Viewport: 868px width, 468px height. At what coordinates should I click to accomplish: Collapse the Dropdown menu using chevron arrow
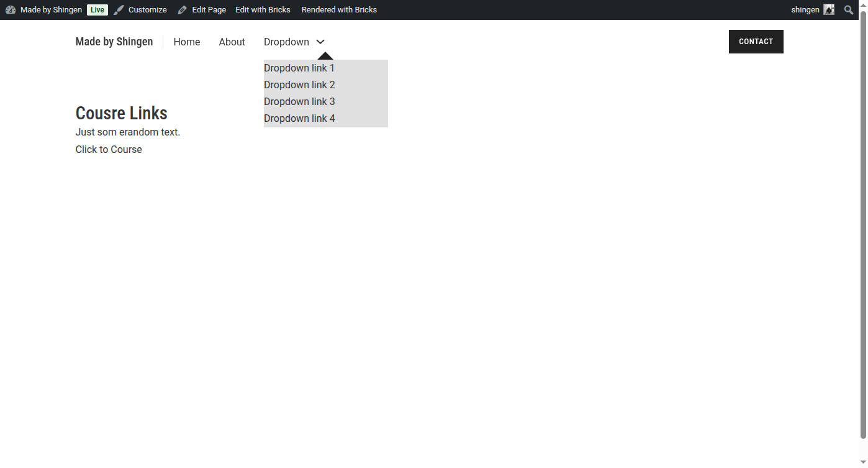click(320, 42)
